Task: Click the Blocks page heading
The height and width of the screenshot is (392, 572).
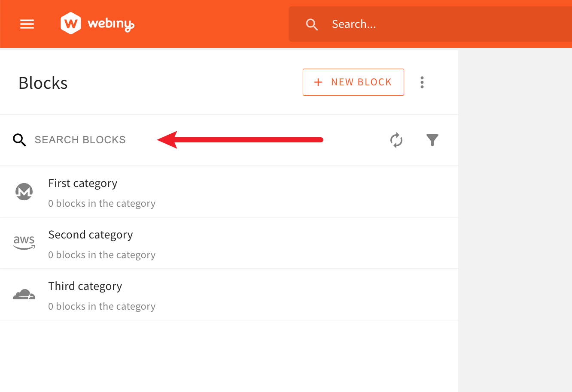Action: tap(43, 83)
